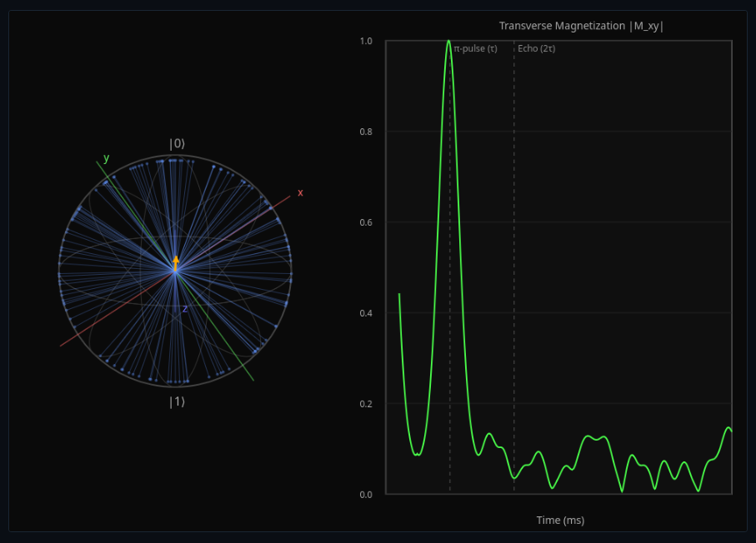This screenshot has width=756, height=543.
Task: Click the Echo (2τ) annotation text
Action: point(538,49)
